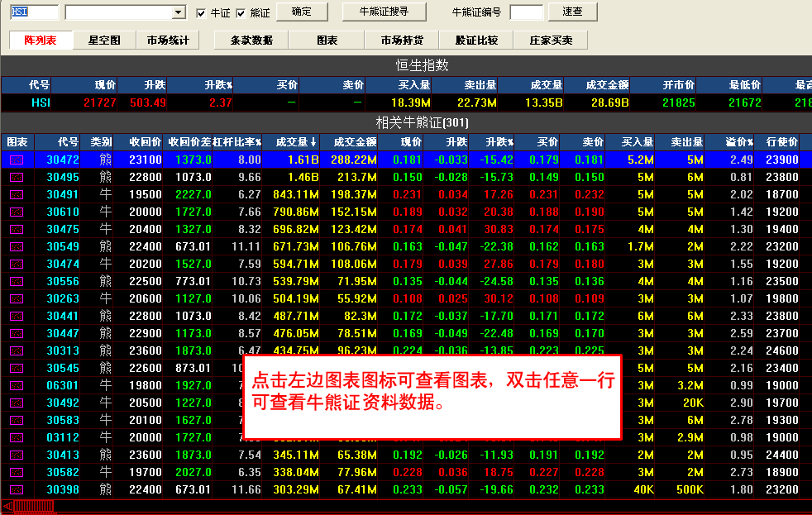Open the chart icon in row 30549
Viewport: 812px width, 515px height.
click(x=17, y=246)
